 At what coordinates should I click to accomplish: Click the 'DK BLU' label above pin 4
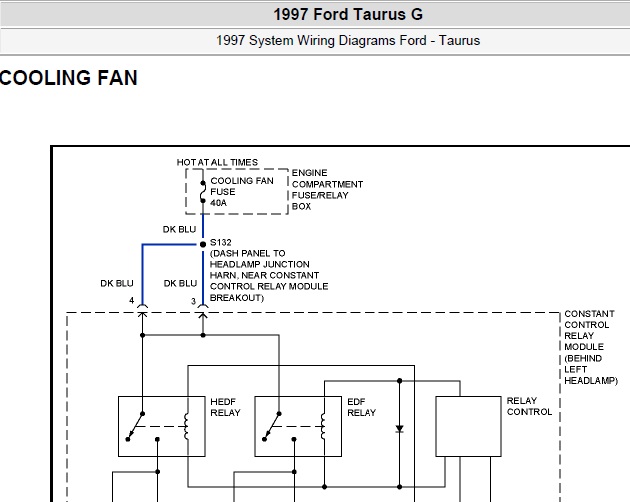(117, 283)
